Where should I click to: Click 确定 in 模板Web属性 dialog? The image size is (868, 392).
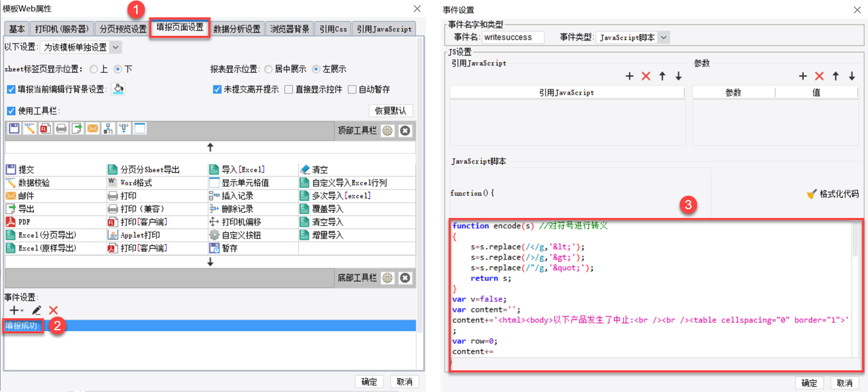[369, 382]
